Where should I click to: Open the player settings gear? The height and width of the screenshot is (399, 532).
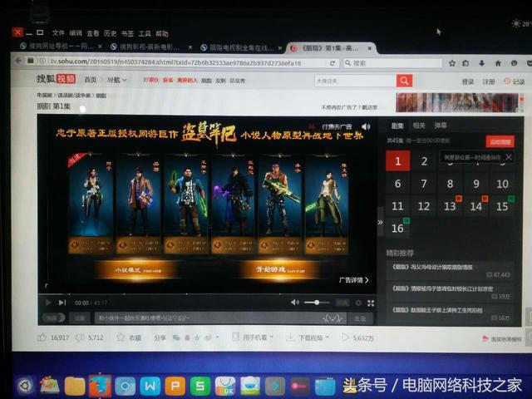click(x=358, y=303)
